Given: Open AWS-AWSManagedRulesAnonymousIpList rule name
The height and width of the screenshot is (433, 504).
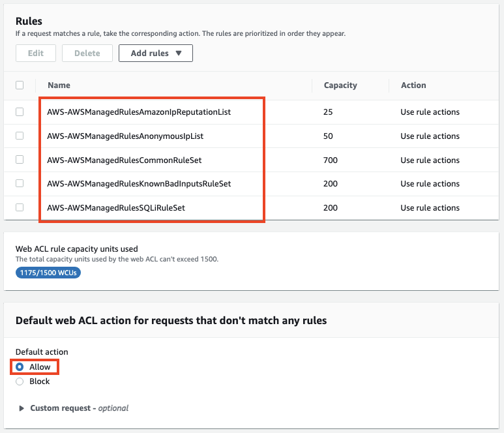Looking at the screenshot, I should coord(125,136).
